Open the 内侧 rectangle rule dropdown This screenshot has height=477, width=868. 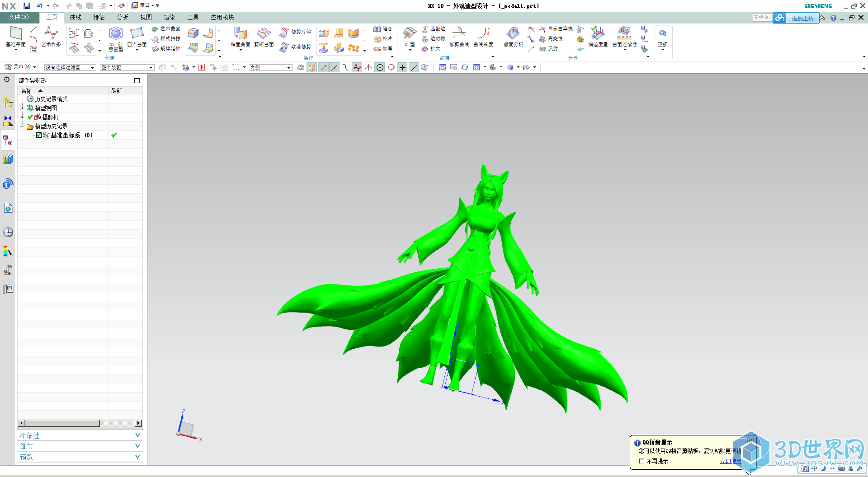point(270,67)
